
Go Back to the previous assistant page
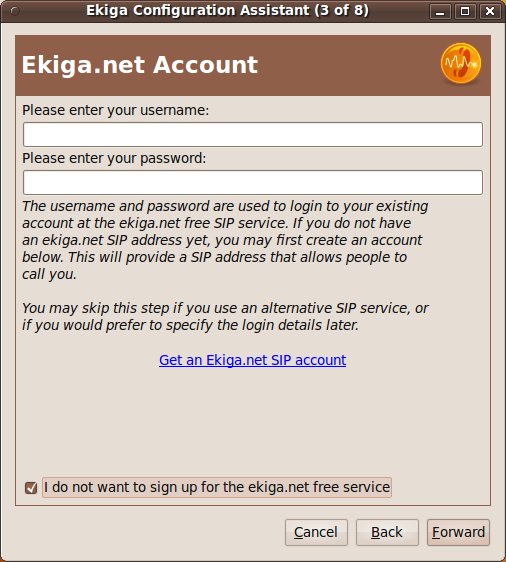[x=387, y=532]
